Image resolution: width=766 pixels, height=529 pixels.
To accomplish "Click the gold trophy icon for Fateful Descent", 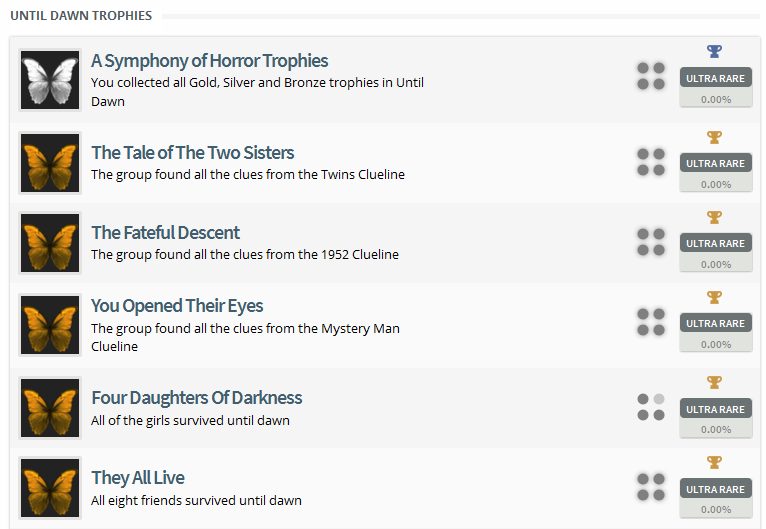I will coord(714,217).
